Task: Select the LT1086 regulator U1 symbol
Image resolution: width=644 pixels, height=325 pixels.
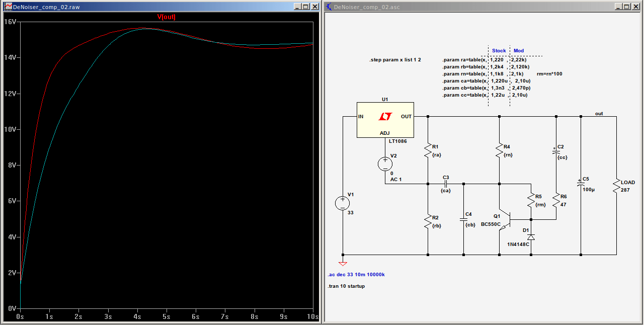Action: (x=385, y=120)
